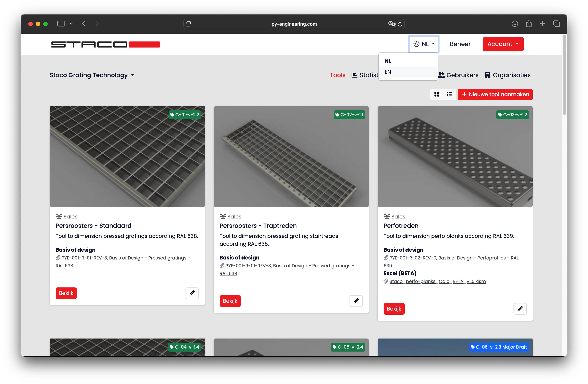The height and width of the screenshot is (384, 588).
Task: Show Safari tab overview
Action: [556, 24]
